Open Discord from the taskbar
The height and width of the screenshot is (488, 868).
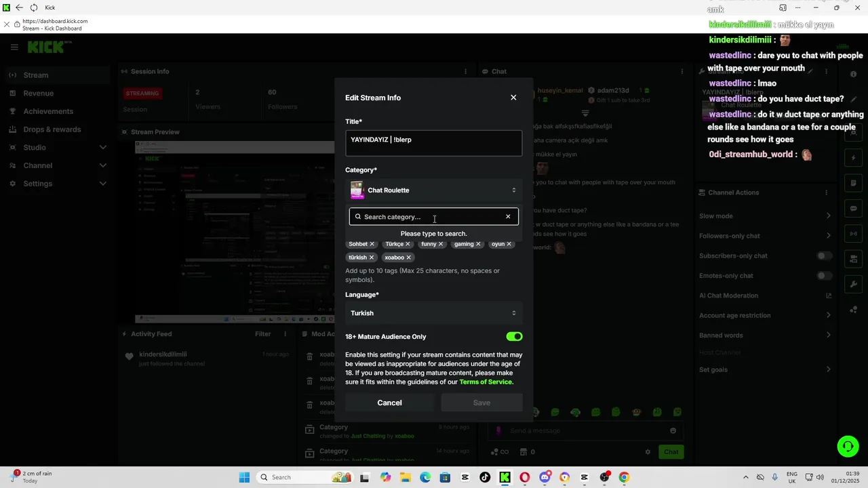[x=545, y=477]
